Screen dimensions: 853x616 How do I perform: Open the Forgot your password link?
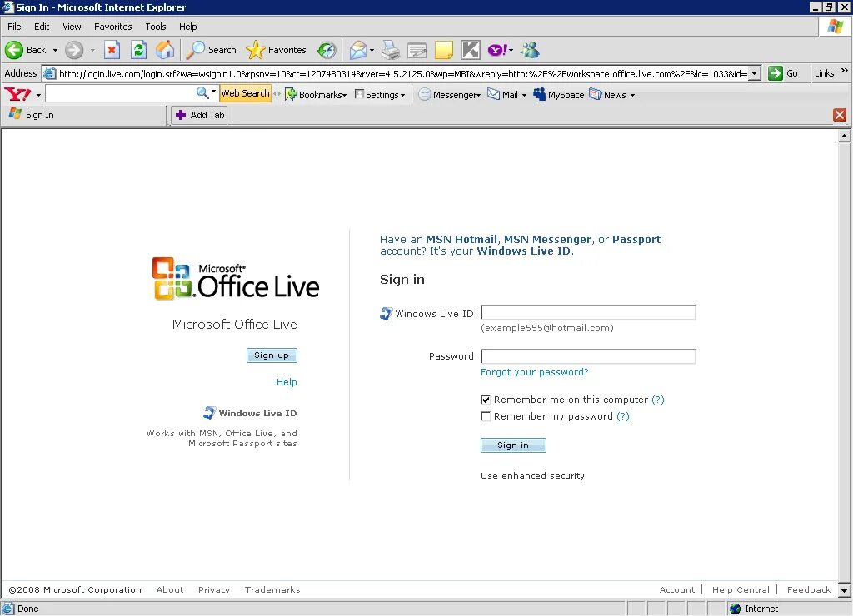coord(534,372)
